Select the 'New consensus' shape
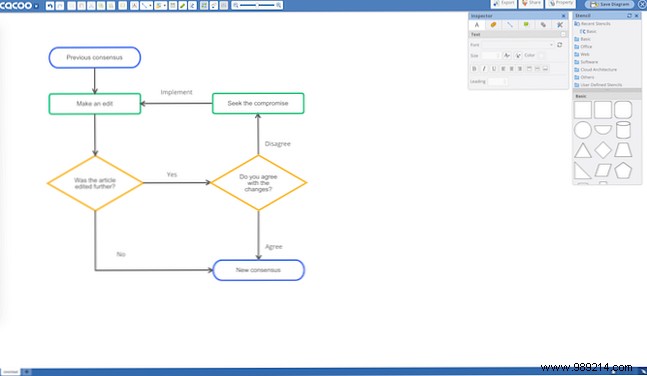This screenshot has height=376, width=647. coord(258,270)
